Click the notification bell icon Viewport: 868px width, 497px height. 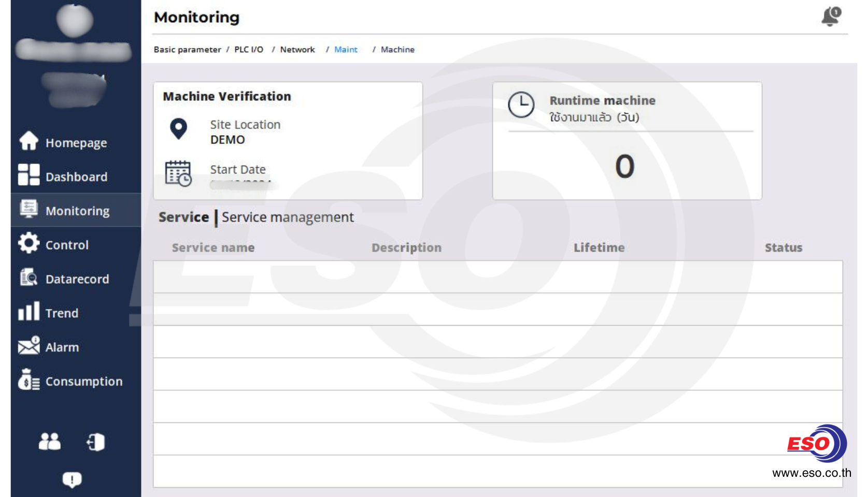coord(831,17)
